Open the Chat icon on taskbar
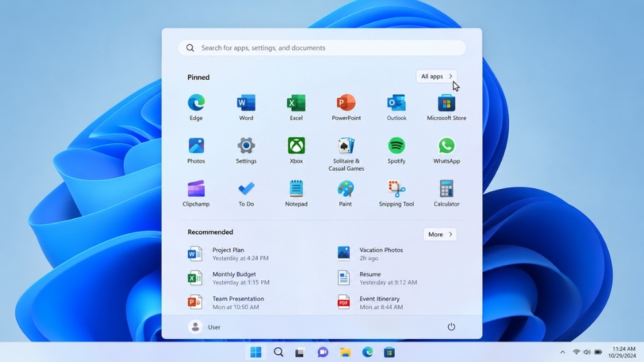 tap(323, 352)
